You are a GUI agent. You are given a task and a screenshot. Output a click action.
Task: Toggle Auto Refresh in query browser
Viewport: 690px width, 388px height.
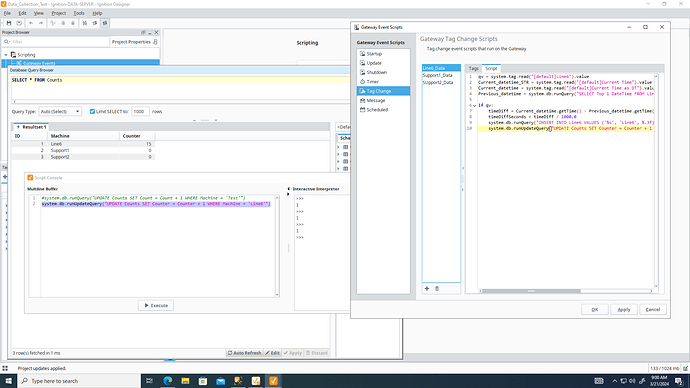point(244,353)
